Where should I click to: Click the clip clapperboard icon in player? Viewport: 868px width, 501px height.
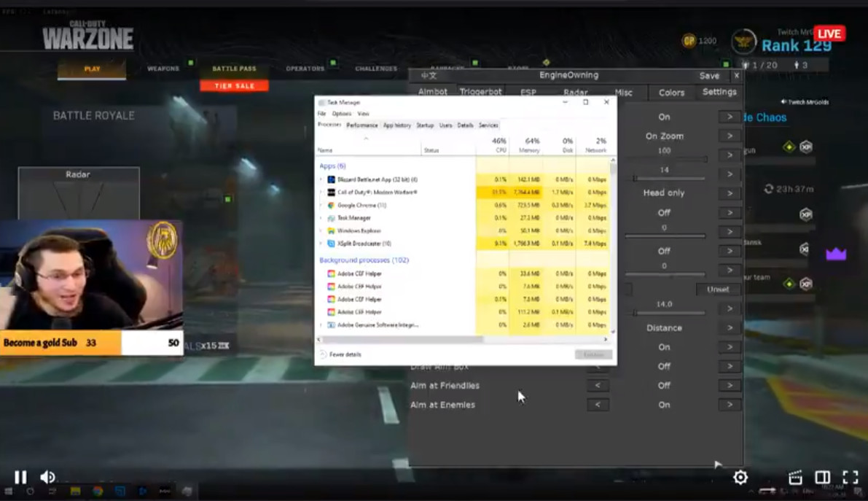pos(795,477)
